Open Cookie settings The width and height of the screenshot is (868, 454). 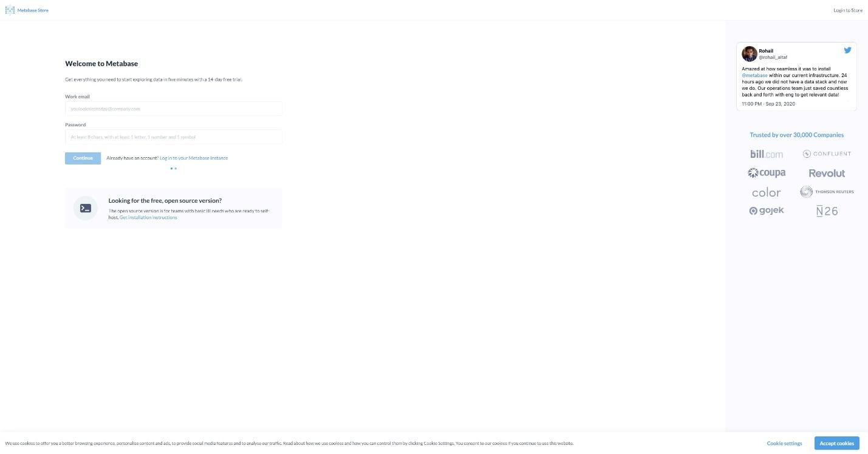[784, 444]
